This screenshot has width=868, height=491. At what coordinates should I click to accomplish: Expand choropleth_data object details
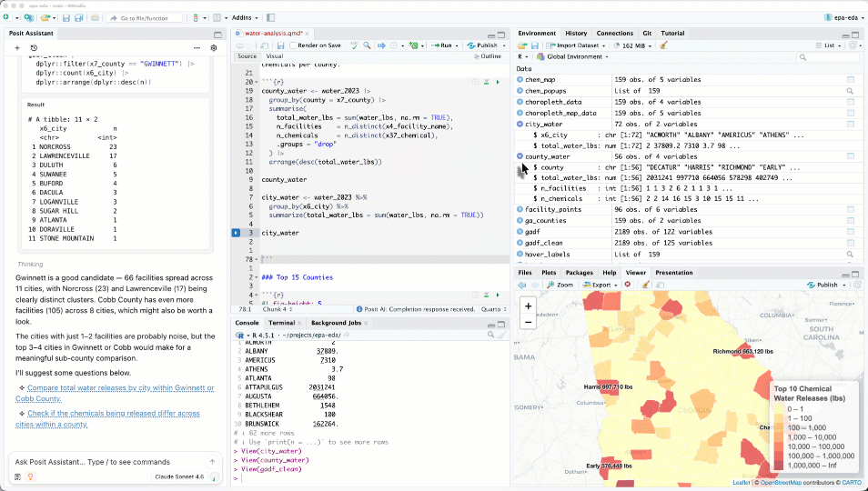(520, 102)
